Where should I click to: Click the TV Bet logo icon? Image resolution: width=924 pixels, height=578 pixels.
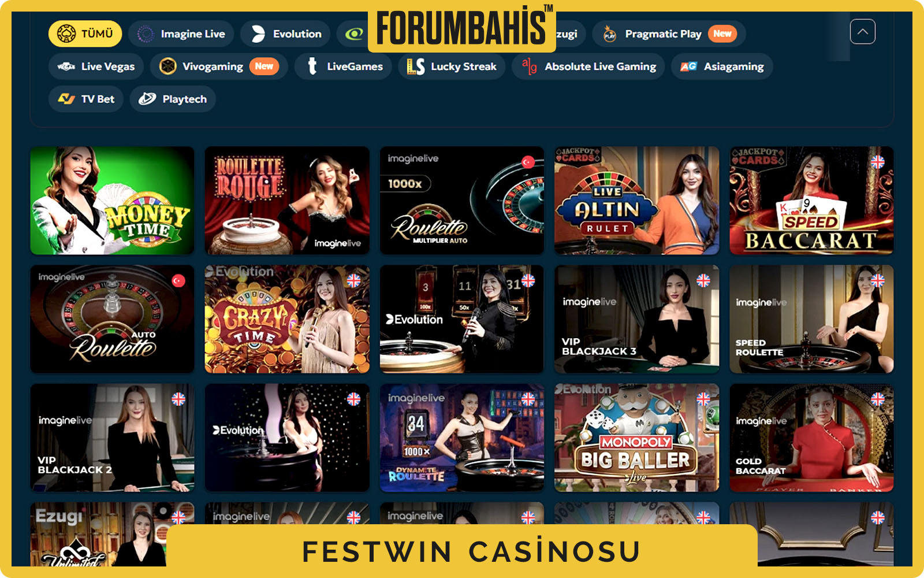(x=66, y=99)
